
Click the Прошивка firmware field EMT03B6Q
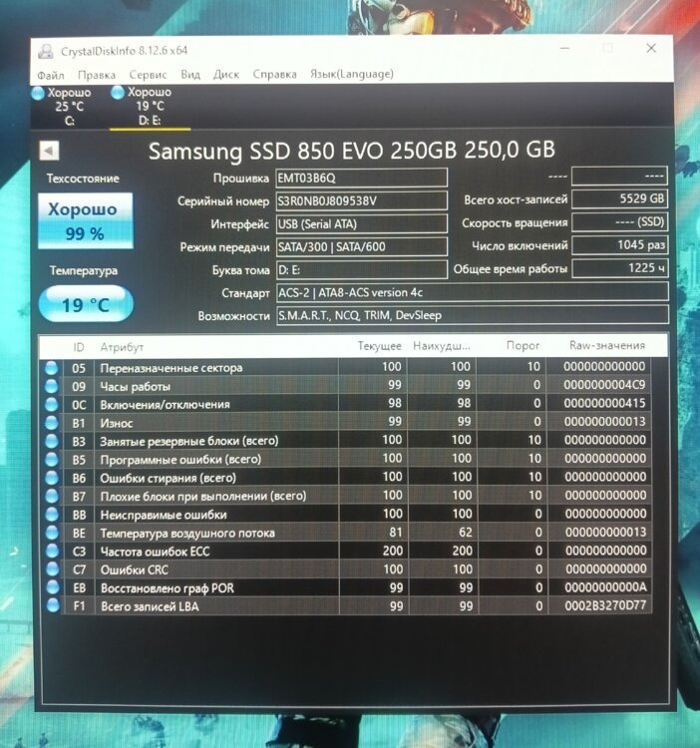360,178
